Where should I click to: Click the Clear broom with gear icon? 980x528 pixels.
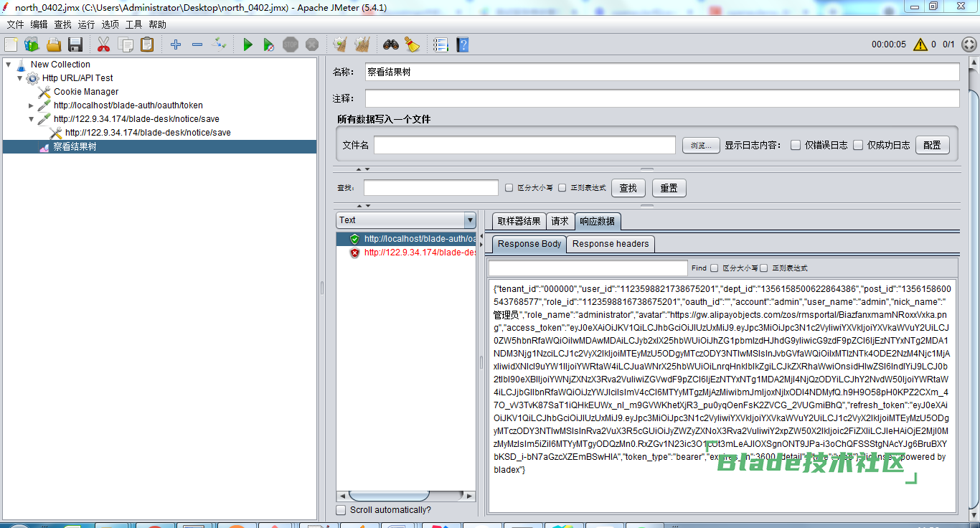pyautogui.click(x=340, y=44)
